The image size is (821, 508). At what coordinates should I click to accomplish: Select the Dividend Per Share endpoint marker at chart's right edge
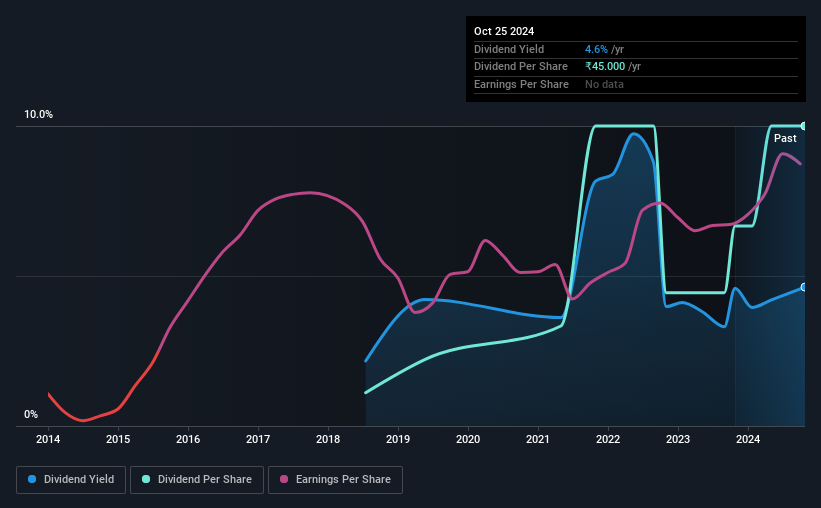[x=803, y=126]
